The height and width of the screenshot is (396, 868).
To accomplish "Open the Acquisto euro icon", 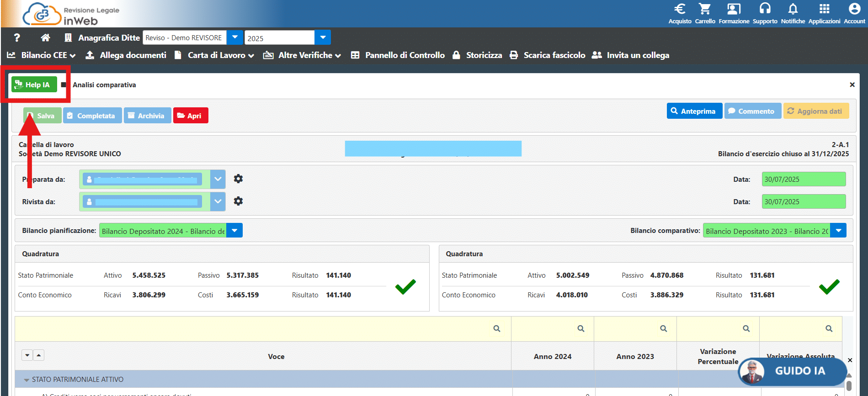I will click(680, 10).
